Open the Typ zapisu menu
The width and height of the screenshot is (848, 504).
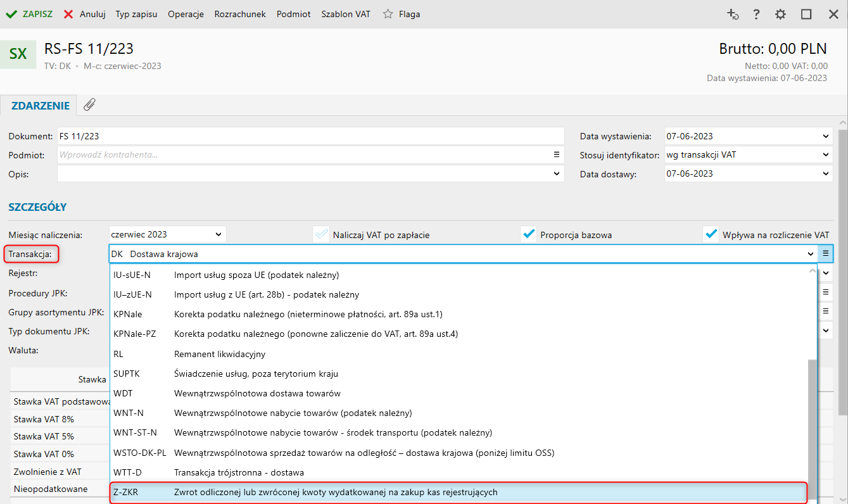136,14
